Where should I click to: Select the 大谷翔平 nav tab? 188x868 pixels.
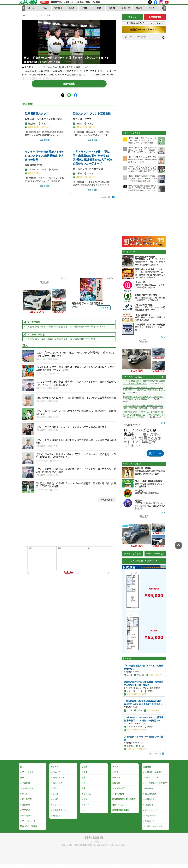pos(58,8)
